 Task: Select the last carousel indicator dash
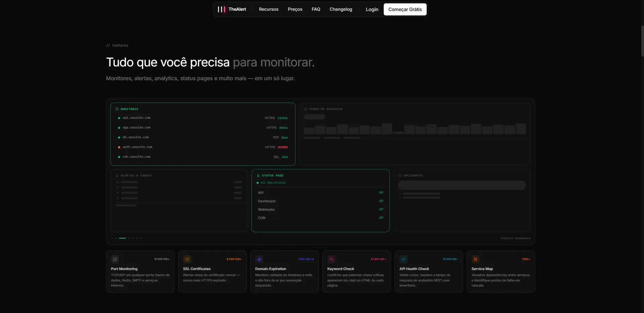click(141, 238)
